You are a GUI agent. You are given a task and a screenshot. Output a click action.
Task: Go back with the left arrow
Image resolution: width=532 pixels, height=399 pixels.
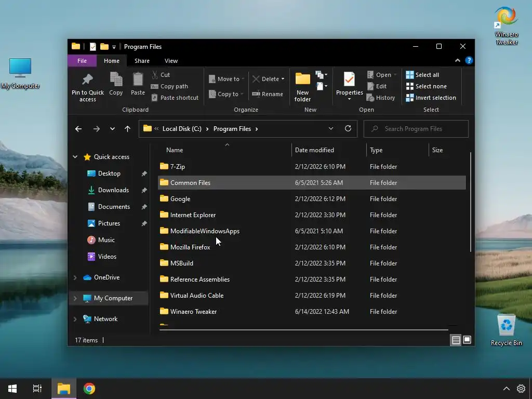[78, 129]
